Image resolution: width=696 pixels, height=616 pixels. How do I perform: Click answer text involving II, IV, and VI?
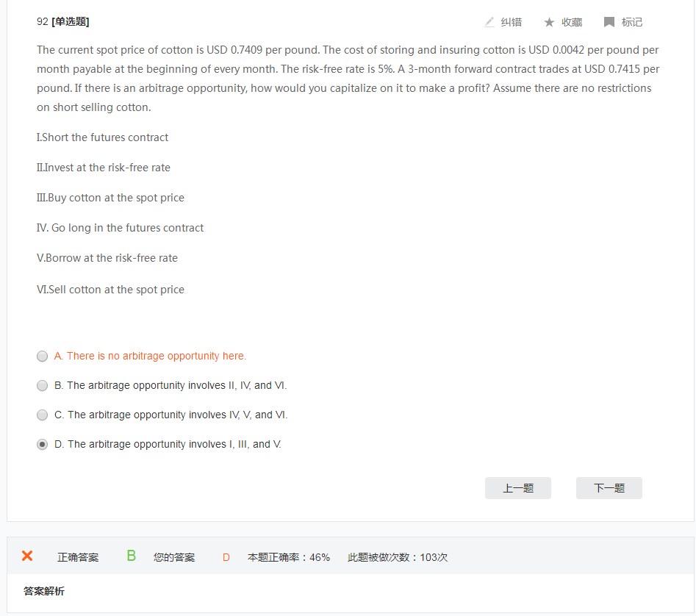pyautogui.click(x=176, y=386)
